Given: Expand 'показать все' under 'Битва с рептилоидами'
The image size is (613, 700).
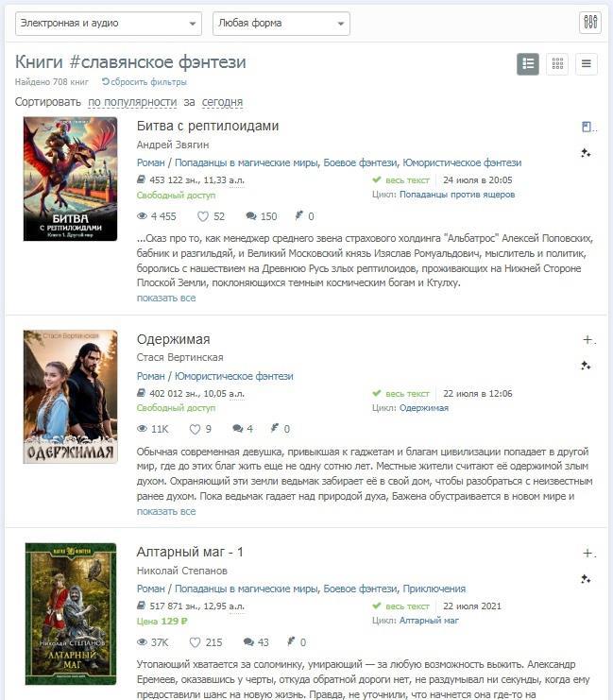Looking at the screenshot, I should click(x=166, y=299).
